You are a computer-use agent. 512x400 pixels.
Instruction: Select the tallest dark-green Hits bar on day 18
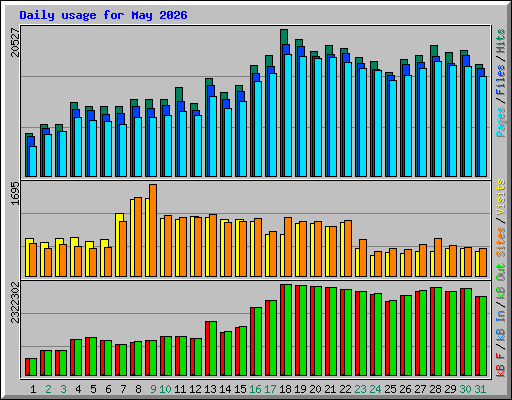(x=284, y=37)
